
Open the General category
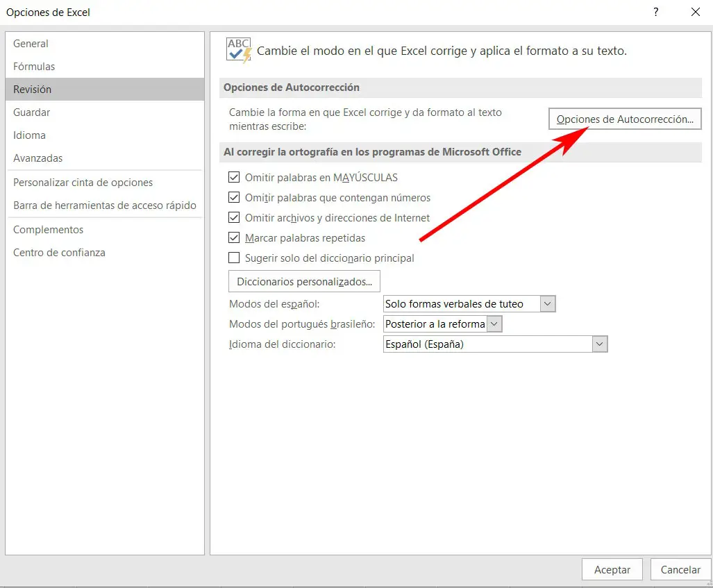(105, 44)
